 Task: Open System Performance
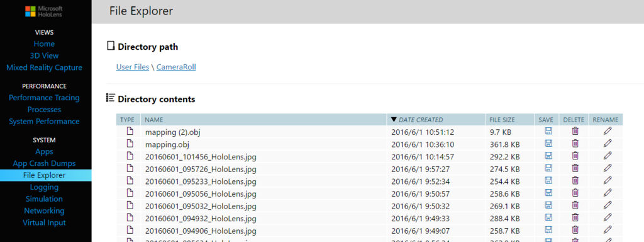[x=45, y=122]
